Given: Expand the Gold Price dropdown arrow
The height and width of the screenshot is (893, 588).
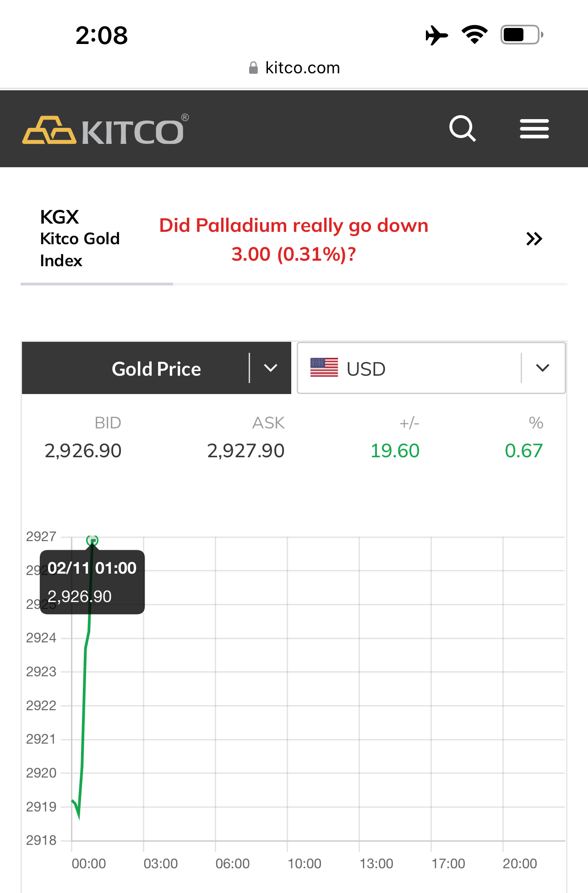Looking at the screenshot, I should click(x=271, y=368).
